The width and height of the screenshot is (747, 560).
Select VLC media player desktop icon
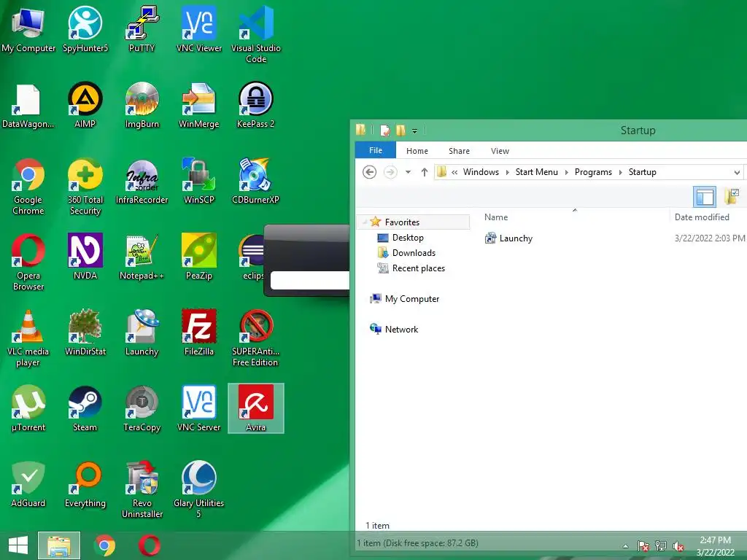(28, 338)
